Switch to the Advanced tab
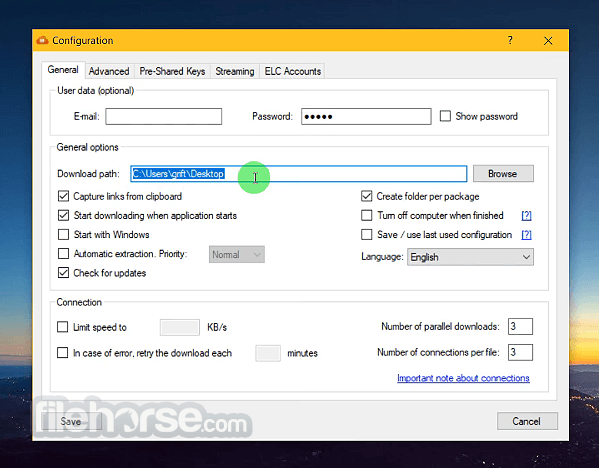 coord(109,71)
